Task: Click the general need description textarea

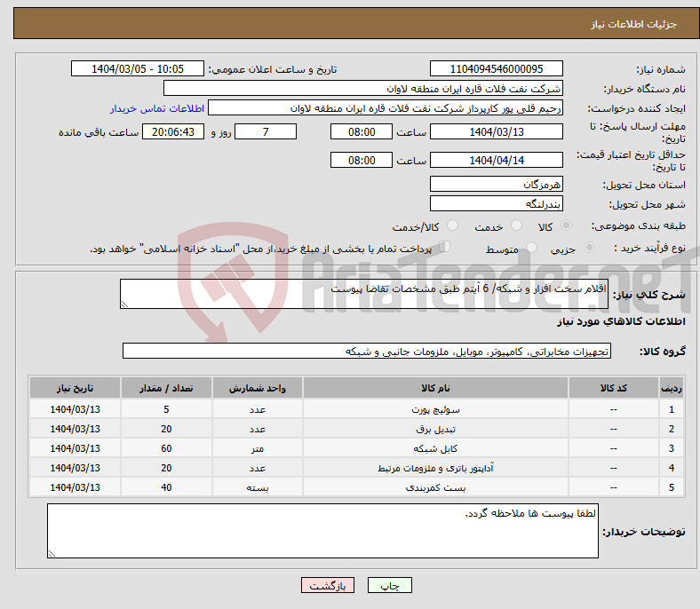Action: pos(364,294)
